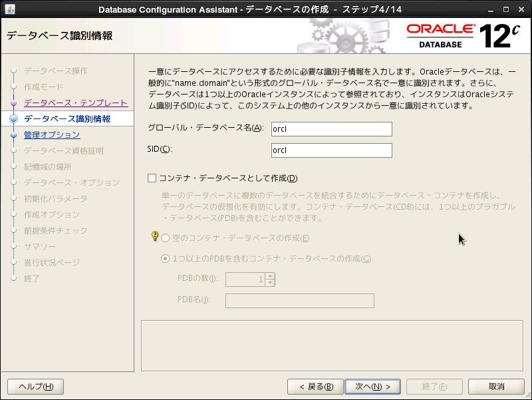Maximize the Database Configuration Assistant window
The image size is (532, 400).
pos(506,9)
